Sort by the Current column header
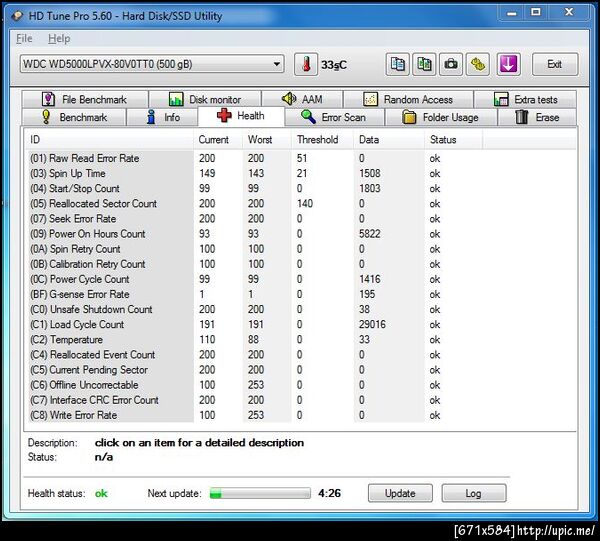 click(x=218, y=140)
